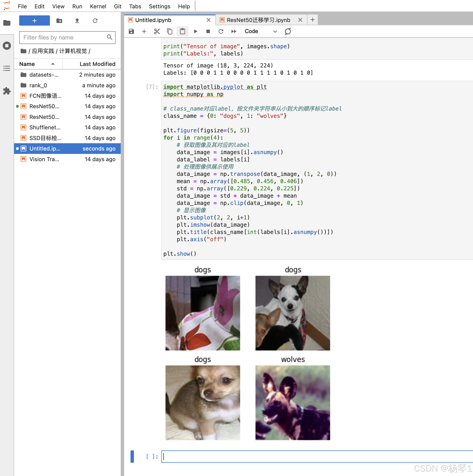Screen dimensions: 473x476
Task: Click the JupyterLab logo icon
Action: (x=7, y=6)
